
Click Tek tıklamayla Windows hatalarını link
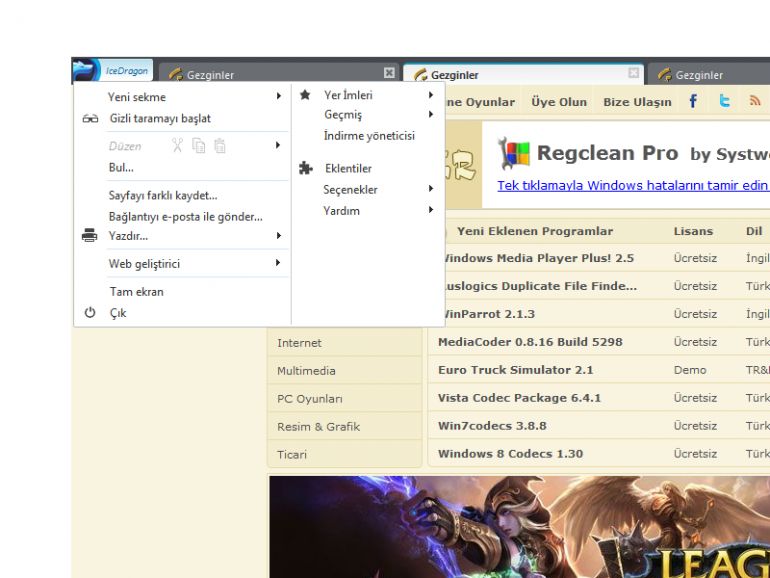632,186
